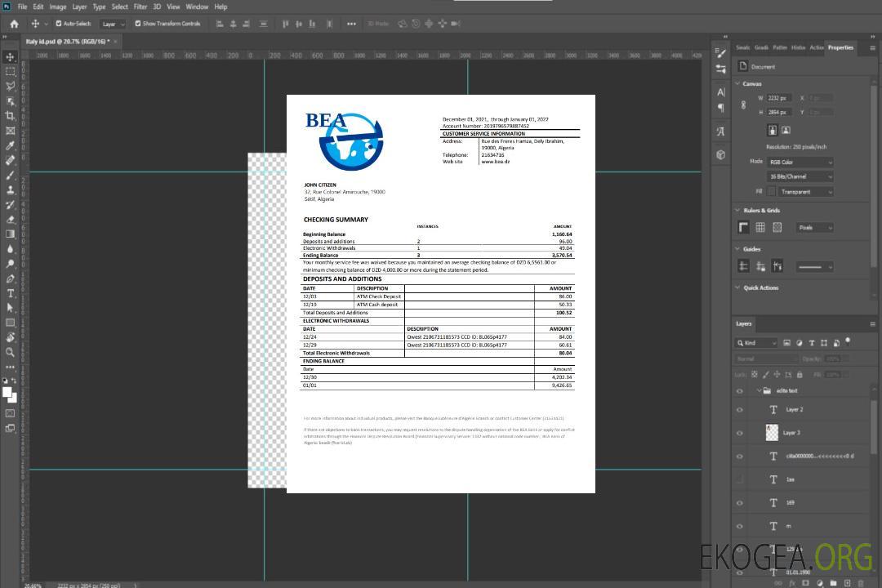This screenshot has width=882, height=588.
Task: Click the white foreground color swatch
Action: [7, 392]
